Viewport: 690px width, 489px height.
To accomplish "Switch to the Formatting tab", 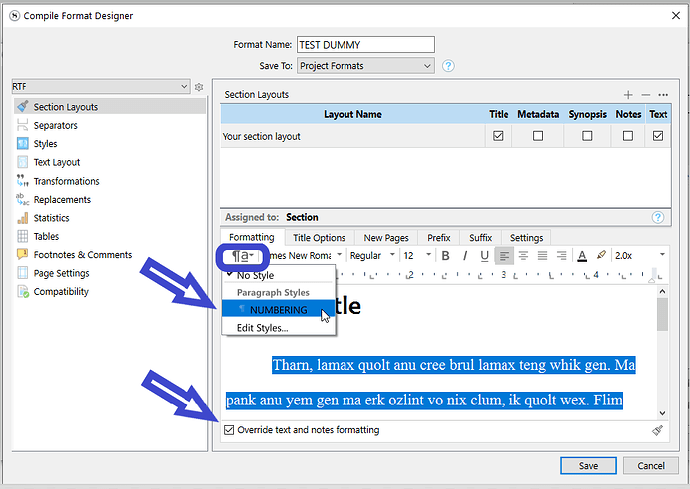I will 252,237.
